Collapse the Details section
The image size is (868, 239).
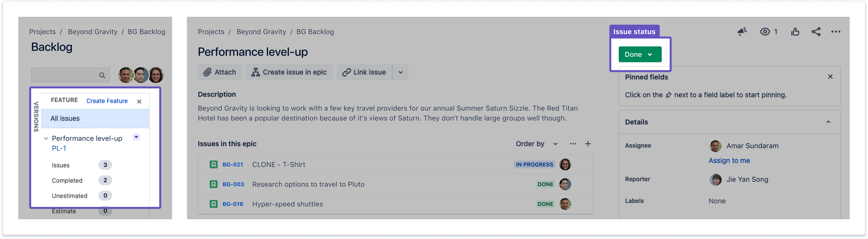click(x=828, y=122)
